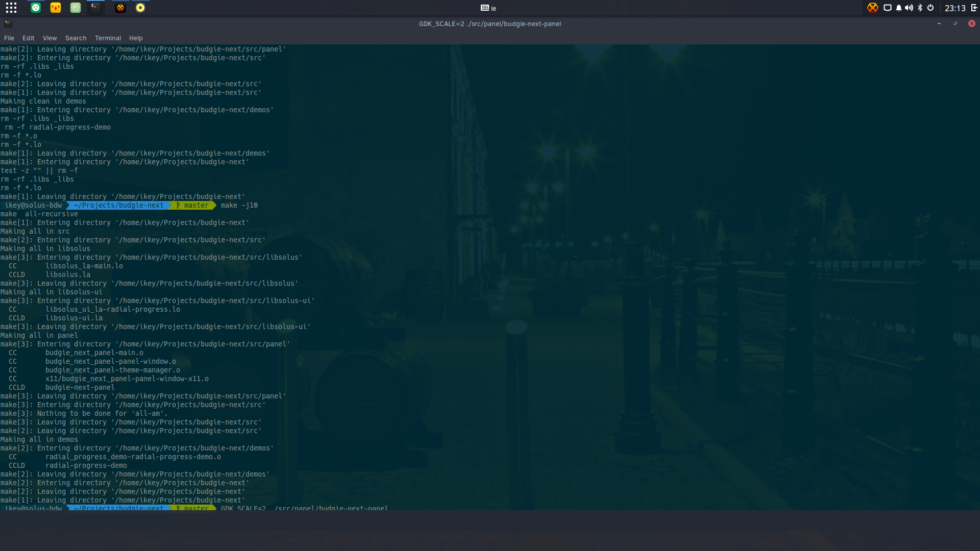The width and height of the screenshot is (980, 551).
Task: Click 'Entering directory' line for src/libsolus-ui
Action: click(x=157, y=301)
